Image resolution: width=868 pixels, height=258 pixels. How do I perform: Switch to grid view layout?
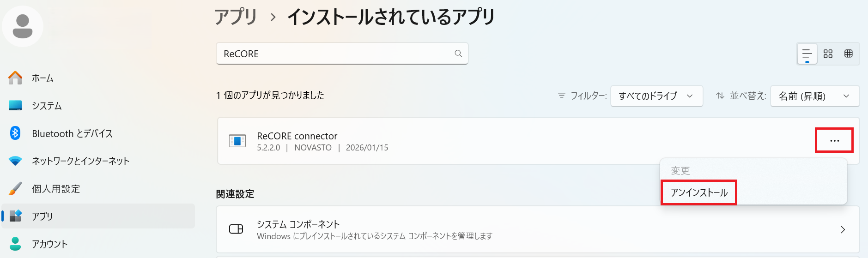point(828,54)
